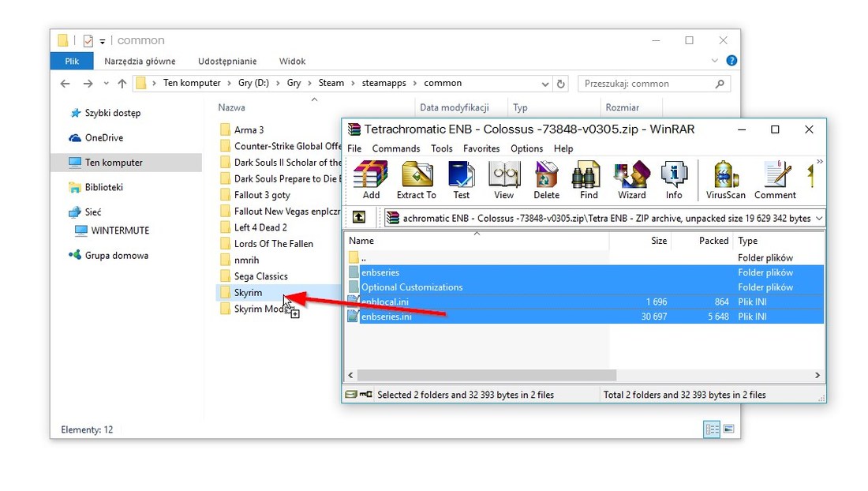Open the View toolbar icon in WinRAR
Image resolution: width=868 pixels, height=491 pixels.
[x=503, y=180]
